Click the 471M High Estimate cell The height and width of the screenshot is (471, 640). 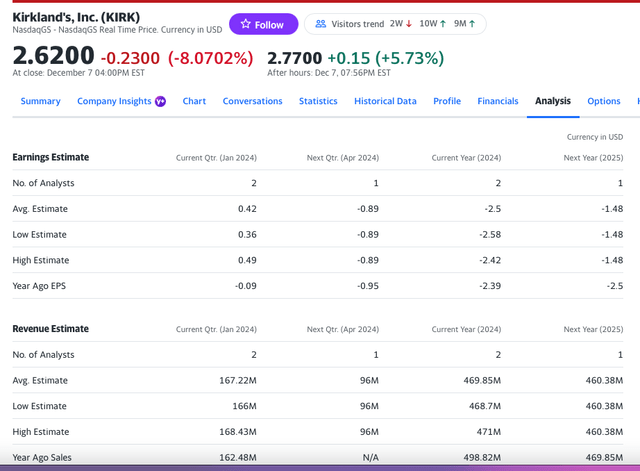(x=489, y=432)
